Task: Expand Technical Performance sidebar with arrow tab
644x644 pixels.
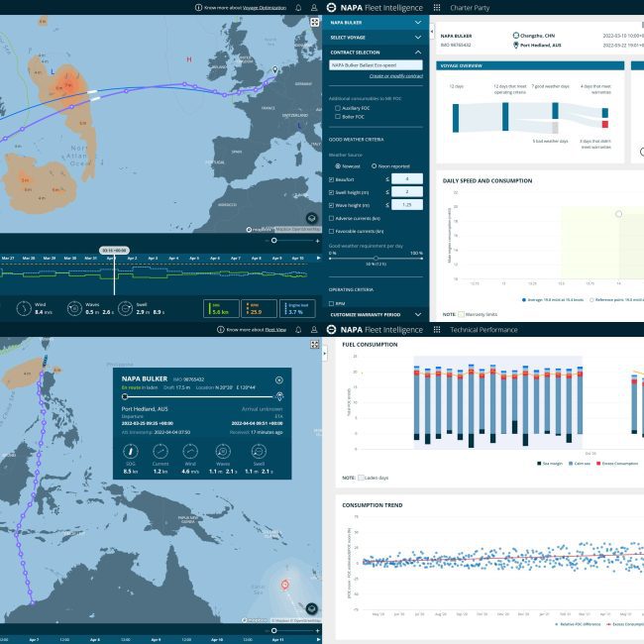Action: pos(325,353)
